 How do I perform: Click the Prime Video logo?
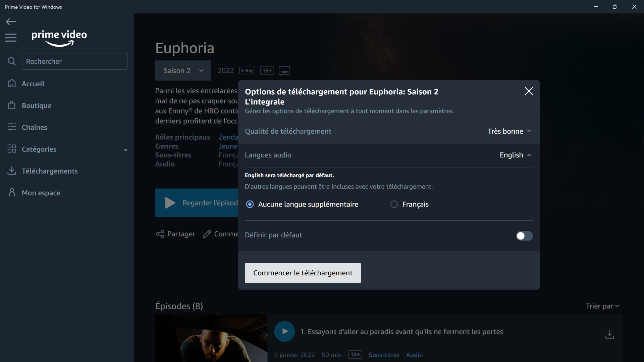pos(59,38)
